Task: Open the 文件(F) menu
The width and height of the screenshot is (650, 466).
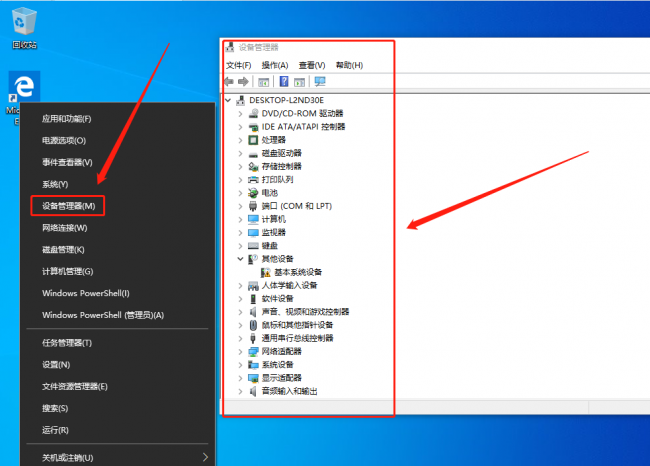Action: click(x=238, y=65)
